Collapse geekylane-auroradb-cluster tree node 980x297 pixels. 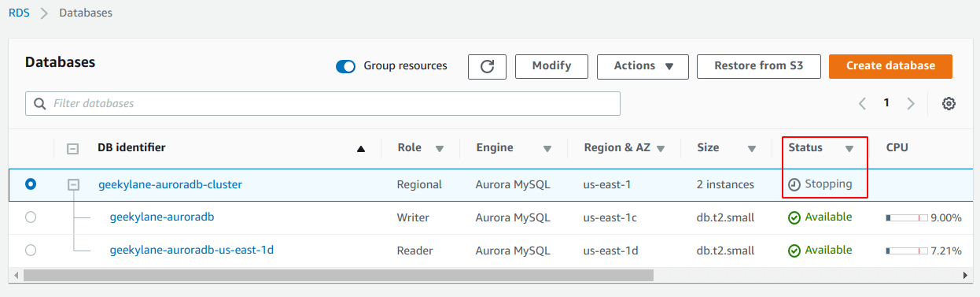(x=73, y=184)
